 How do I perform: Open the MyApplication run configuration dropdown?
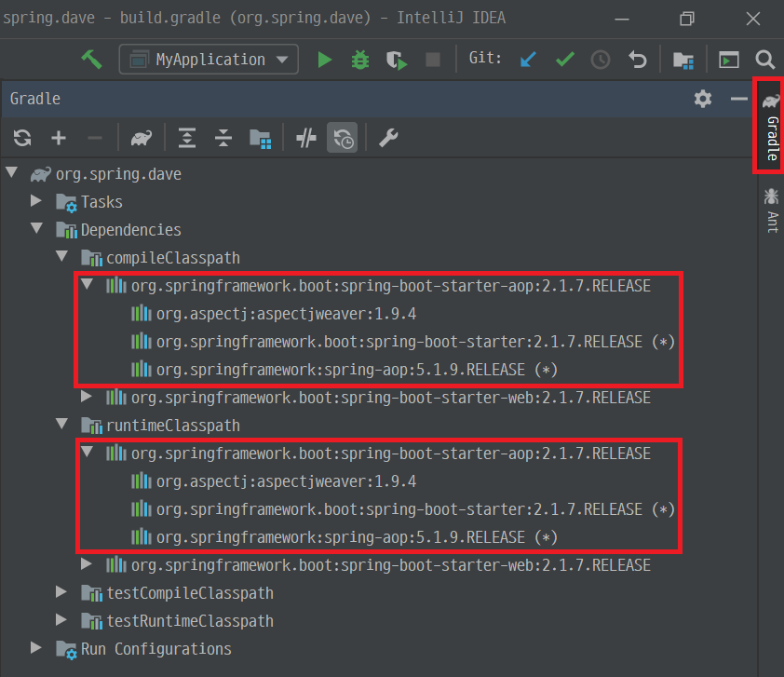(209, 60)
